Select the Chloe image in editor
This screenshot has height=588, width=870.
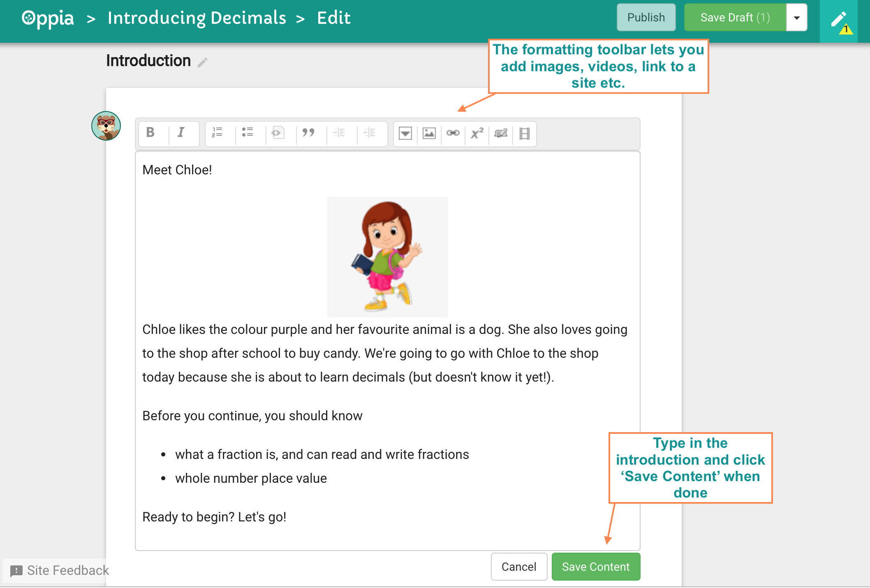(x=387, y=257)
